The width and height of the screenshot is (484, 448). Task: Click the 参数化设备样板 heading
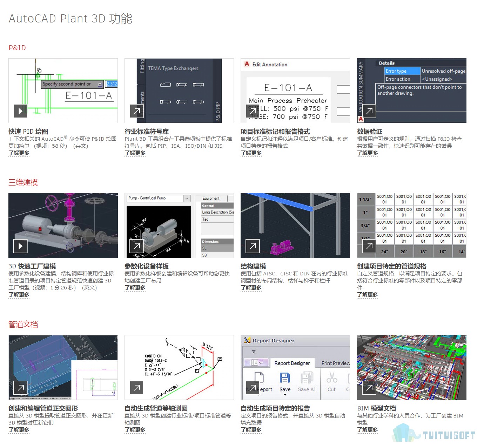(x=147, y=266)
